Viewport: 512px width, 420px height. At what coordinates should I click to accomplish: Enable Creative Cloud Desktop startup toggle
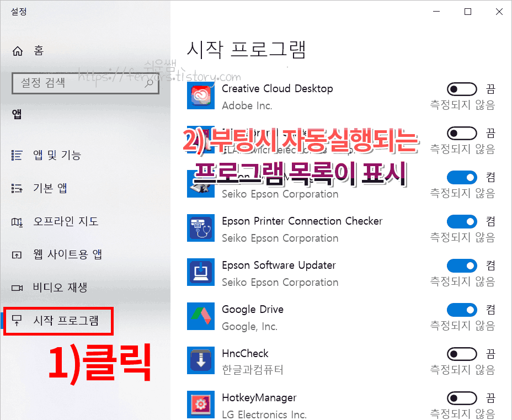point(462,89)
